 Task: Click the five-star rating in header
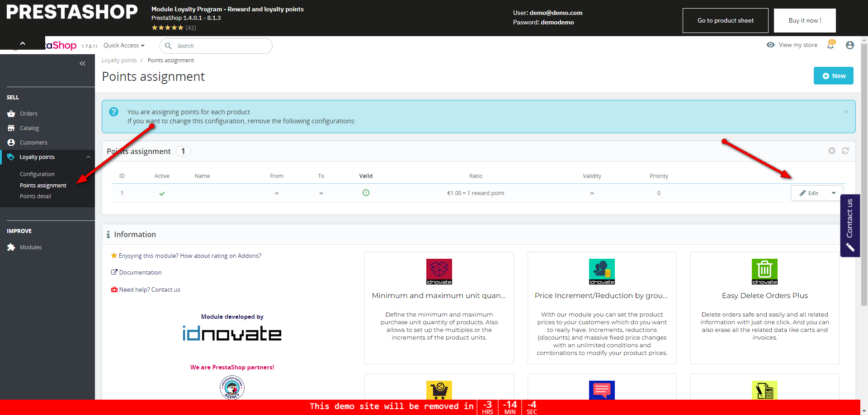[167, 28]
